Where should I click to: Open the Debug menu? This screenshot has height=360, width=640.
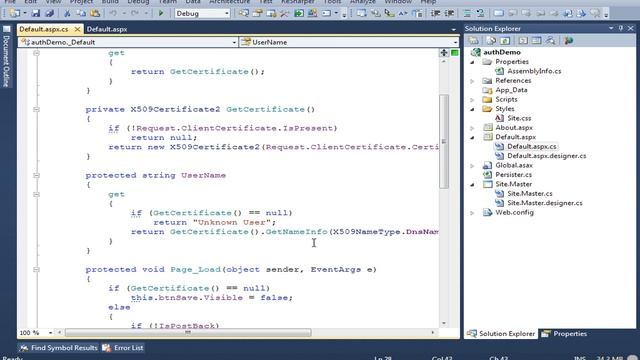138,2
